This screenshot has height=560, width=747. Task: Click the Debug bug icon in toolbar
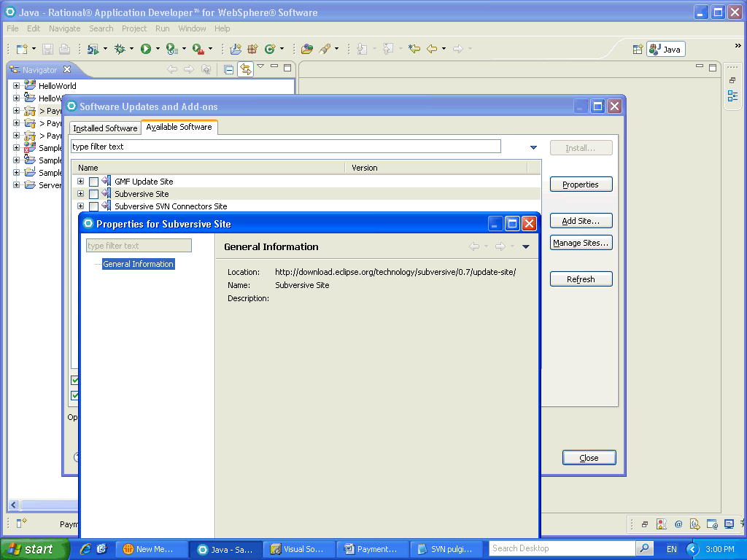120,49
